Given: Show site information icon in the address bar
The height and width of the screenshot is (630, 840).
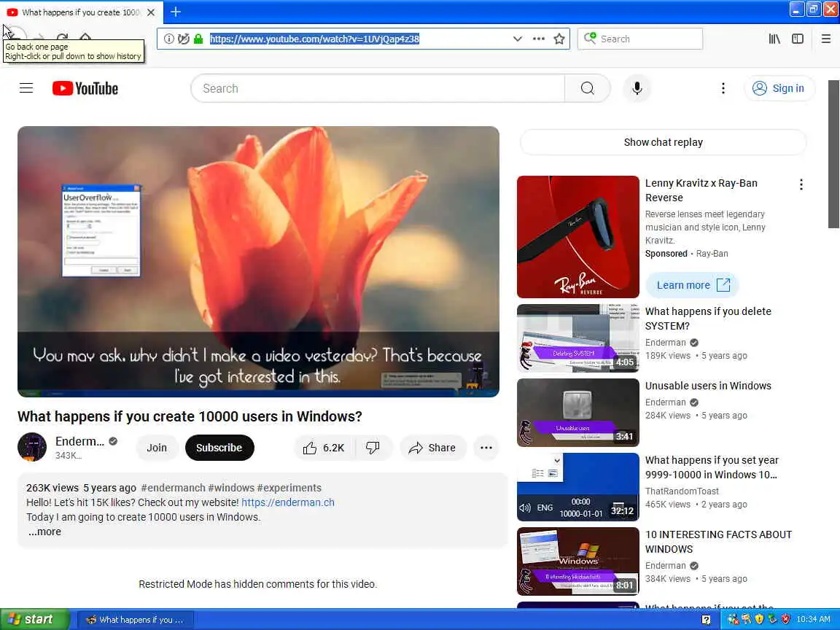Looking at the screenshot, I should pyautogui.click(x=168, y=39).
